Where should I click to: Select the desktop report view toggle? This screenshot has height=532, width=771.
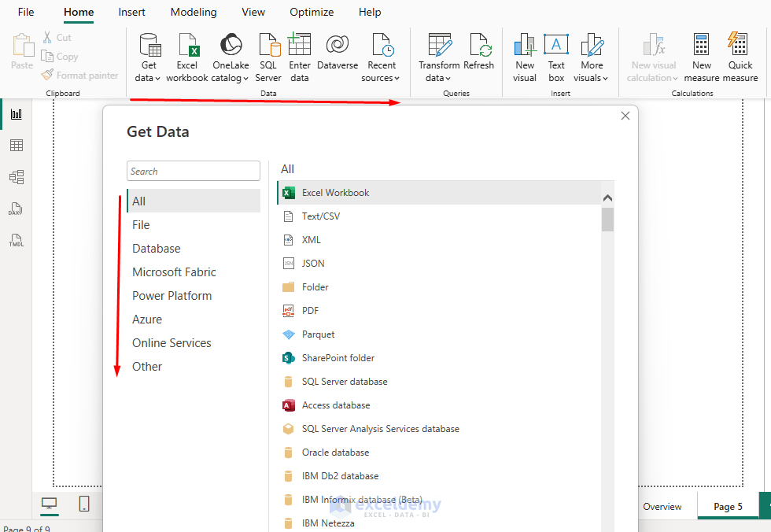point(48,504)
